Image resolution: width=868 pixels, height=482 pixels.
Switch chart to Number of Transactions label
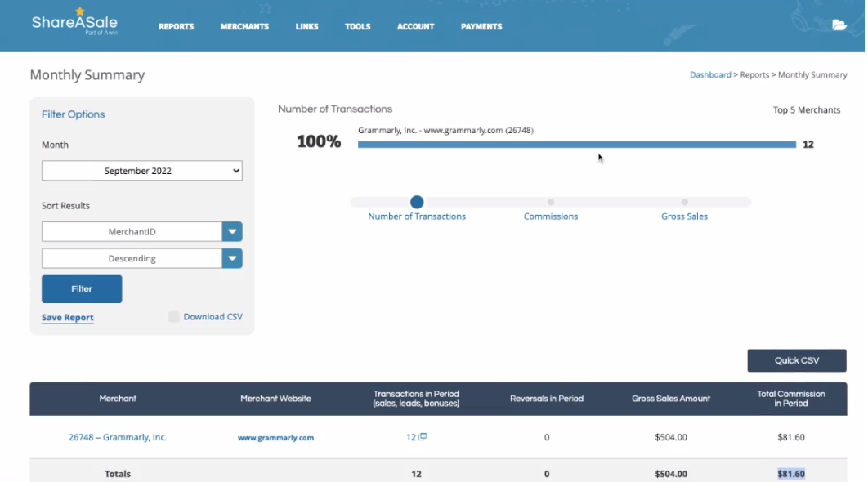click(x=417, y=216)
